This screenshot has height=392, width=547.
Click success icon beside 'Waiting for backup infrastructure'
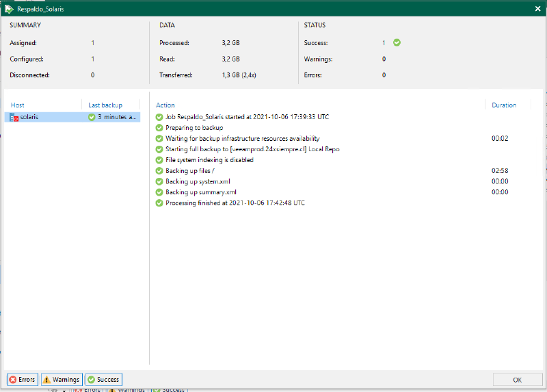click(159, 139)
